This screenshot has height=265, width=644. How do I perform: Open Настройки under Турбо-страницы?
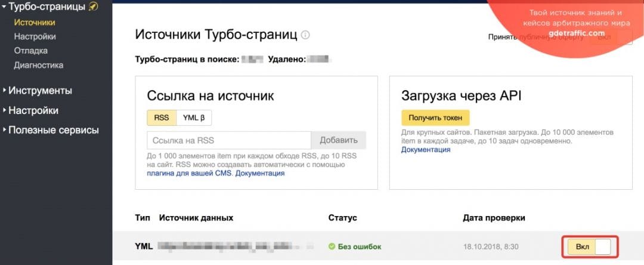(35, 36)
